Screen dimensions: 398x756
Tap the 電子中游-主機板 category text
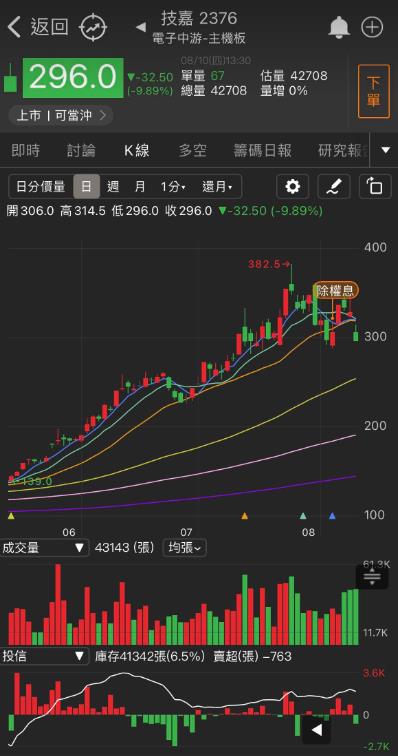point(199,39)
